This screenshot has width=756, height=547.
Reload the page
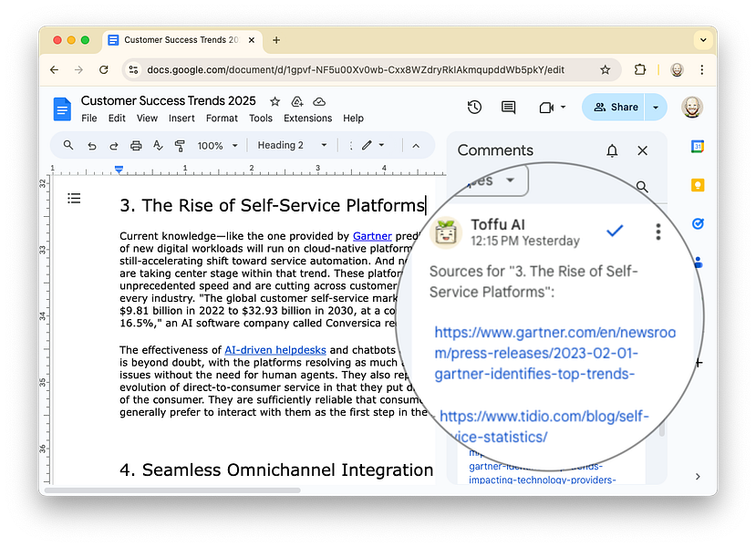point(104,70)
